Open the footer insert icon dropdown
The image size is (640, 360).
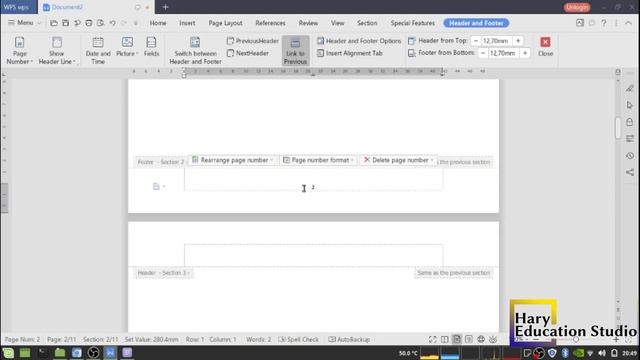click(159, 187)
